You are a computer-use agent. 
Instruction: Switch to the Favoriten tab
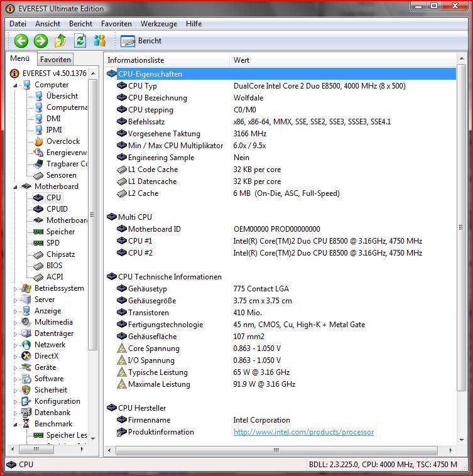coord(55,59)
